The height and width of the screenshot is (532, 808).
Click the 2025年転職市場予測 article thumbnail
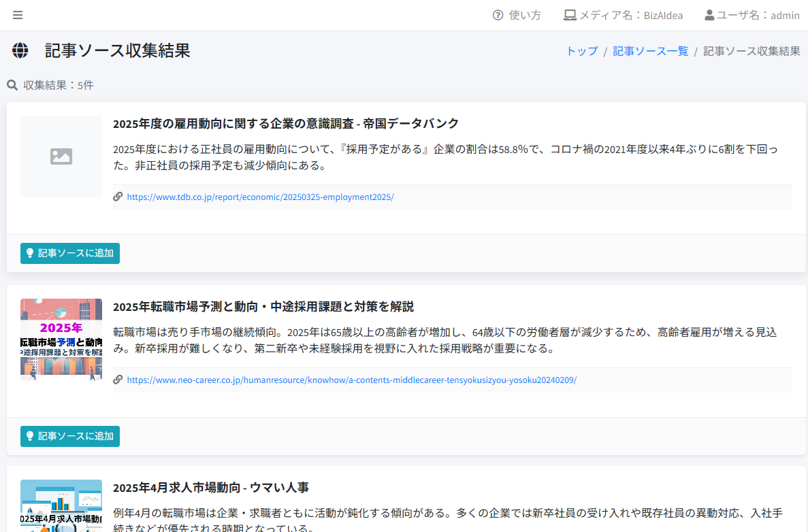[61, 338]
